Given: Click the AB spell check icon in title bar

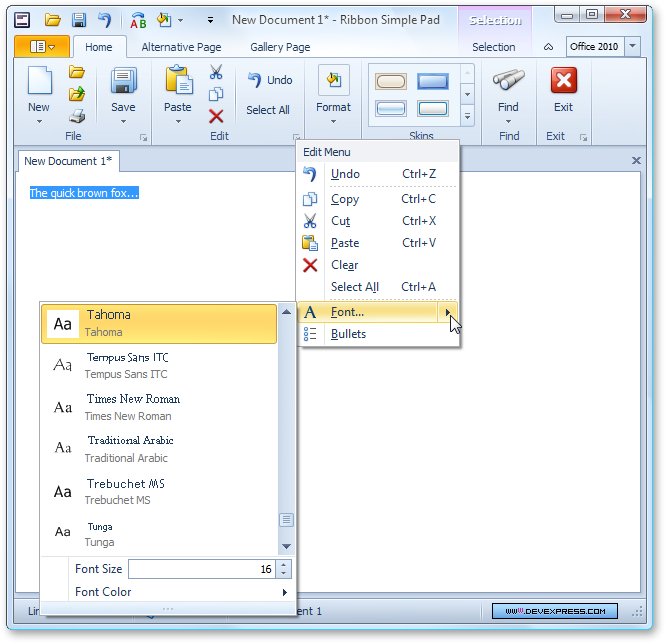Looking at the screenshot, I should [138, 20].
